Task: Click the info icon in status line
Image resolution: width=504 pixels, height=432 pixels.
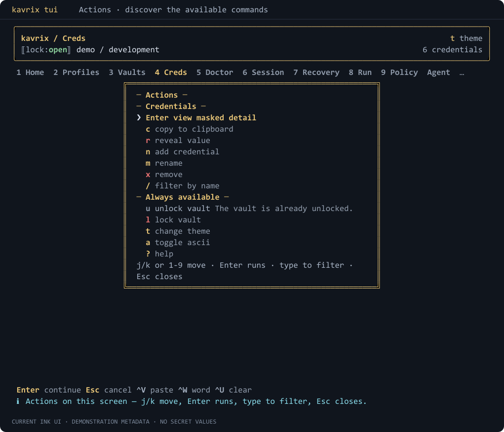Action: 18,401
